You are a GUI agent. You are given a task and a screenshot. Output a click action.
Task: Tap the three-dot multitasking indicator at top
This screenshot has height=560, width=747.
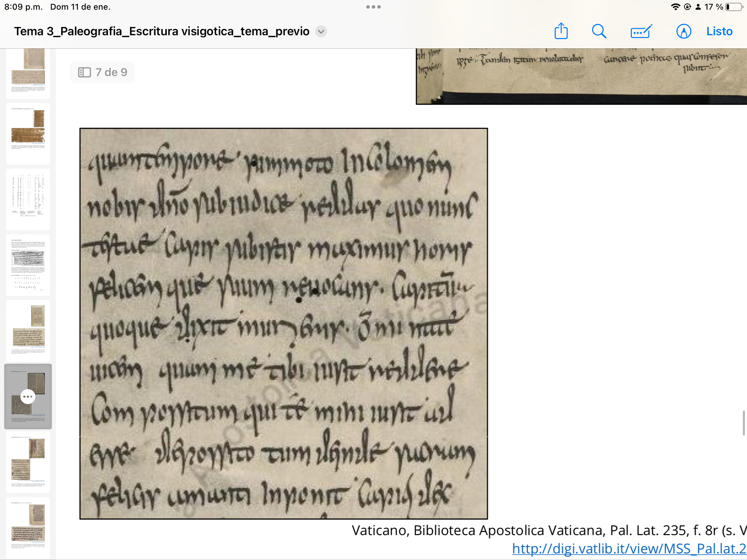coord(373,7)
